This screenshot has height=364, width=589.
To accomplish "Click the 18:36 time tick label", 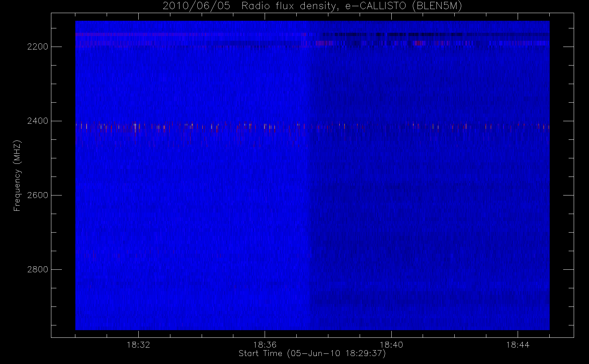I will click(x=265, y=345).
